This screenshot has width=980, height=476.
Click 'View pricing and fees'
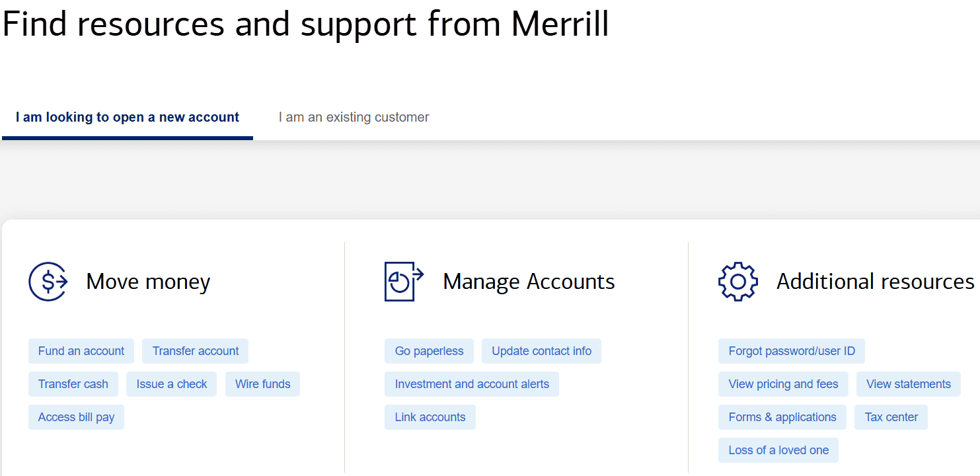(782, 384)
